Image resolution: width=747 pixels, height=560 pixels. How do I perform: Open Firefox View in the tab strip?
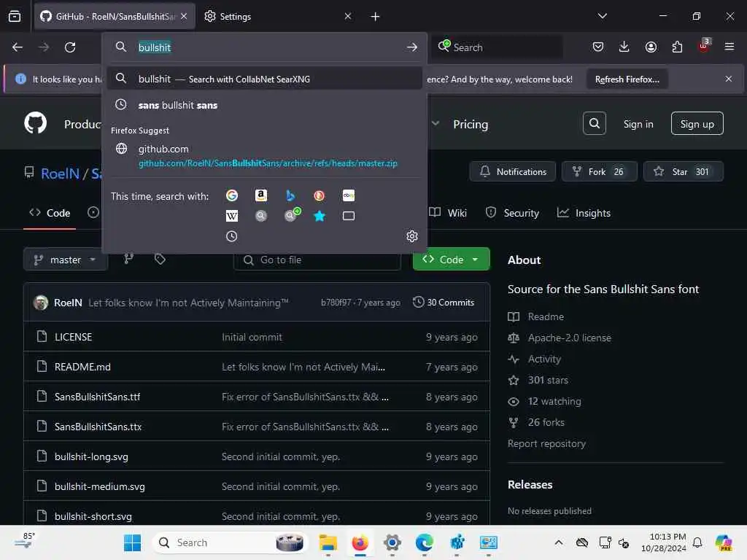pos(15,16)
